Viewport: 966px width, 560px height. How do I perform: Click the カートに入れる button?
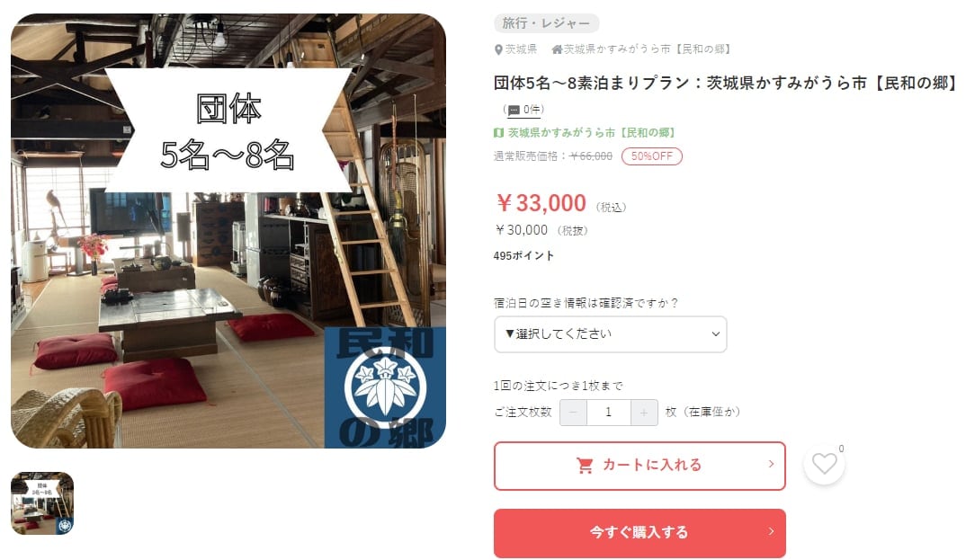(x=640, y=466)
